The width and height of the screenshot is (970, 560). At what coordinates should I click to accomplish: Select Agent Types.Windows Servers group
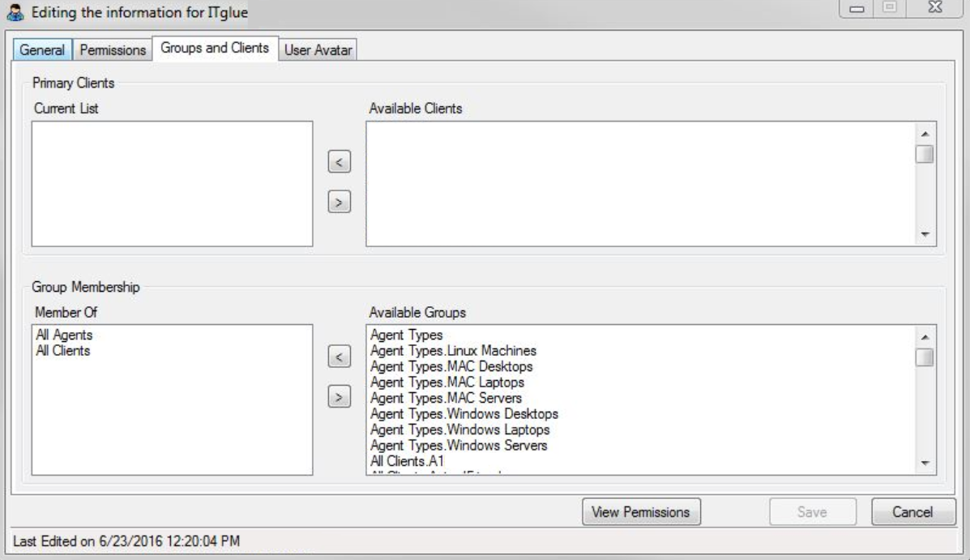458,445
